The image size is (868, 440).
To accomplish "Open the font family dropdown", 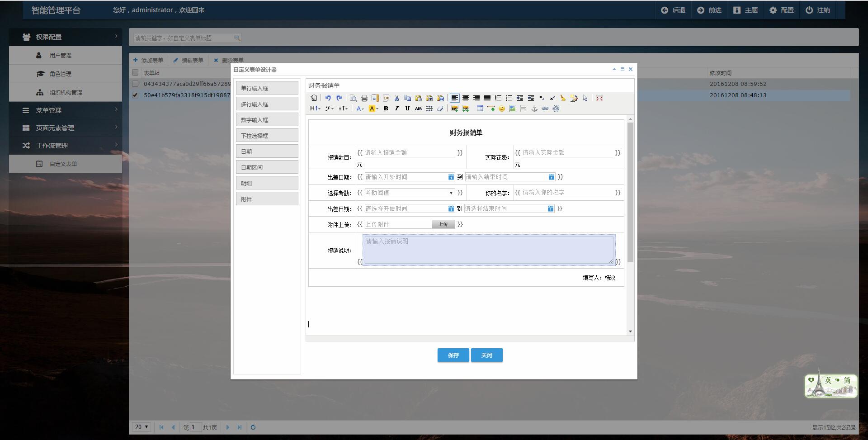I will coord(330,109).
